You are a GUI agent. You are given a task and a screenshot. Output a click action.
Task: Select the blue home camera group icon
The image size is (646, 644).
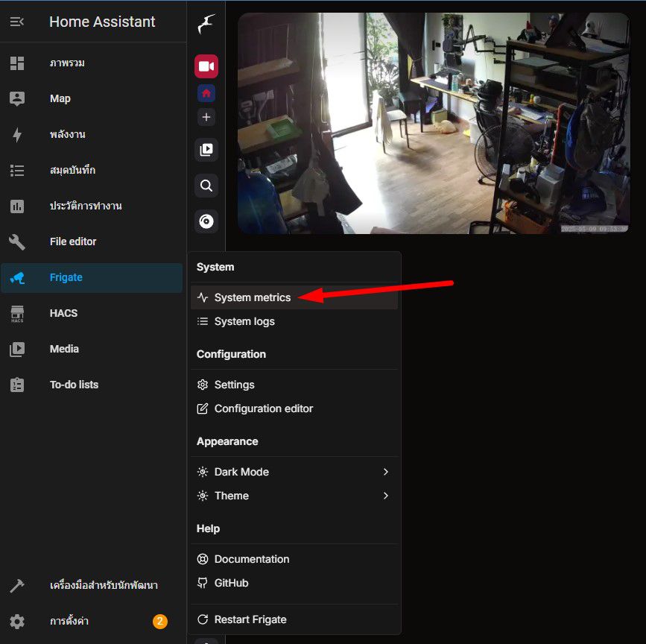(206, 92)
